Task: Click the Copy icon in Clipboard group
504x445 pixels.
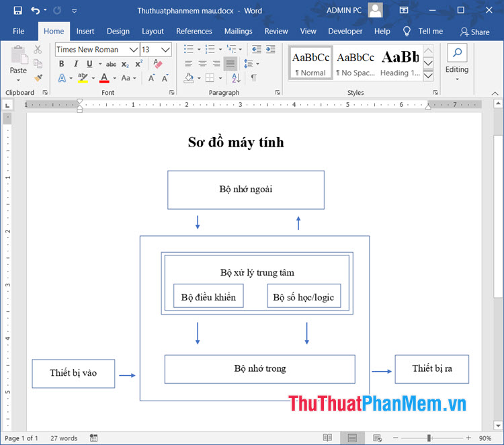Action: click(38, 64)
